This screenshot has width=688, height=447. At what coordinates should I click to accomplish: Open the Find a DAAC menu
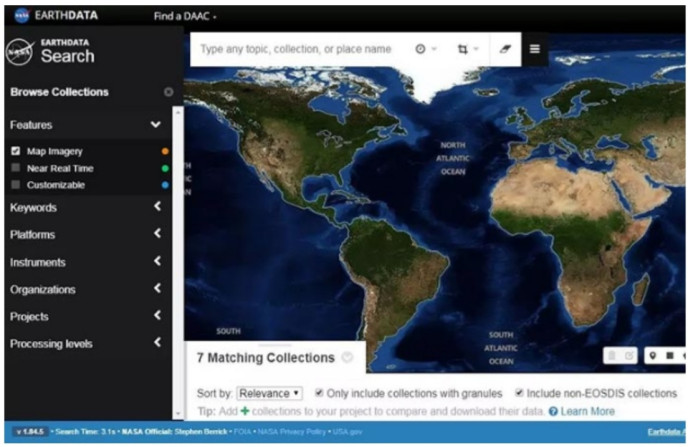pos(185,16)
